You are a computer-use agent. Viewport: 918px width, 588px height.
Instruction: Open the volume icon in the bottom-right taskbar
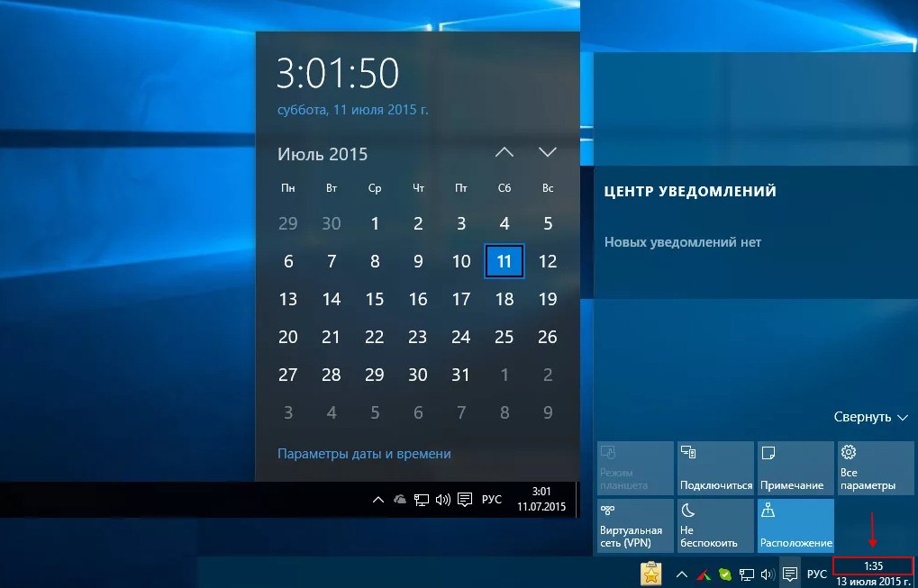(x=768, y=574)
